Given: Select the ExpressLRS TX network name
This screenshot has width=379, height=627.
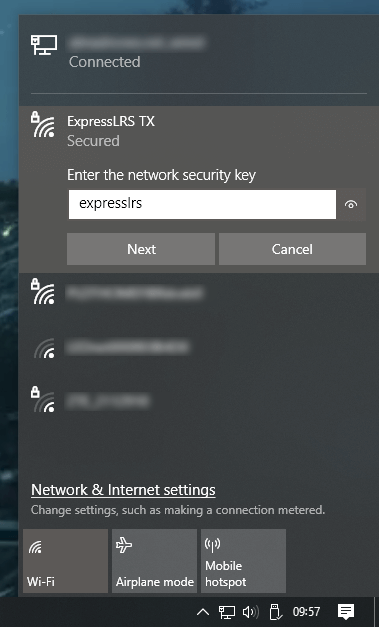Looking at the screenshot, I should (111, 121).
